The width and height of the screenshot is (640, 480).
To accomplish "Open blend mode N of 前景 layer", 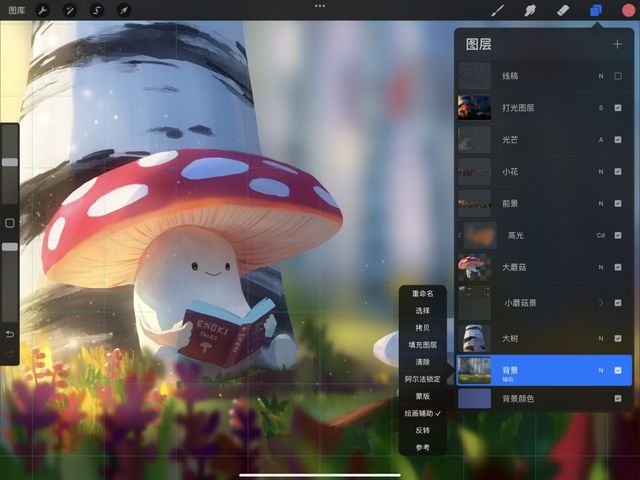I will coord(601,203).
